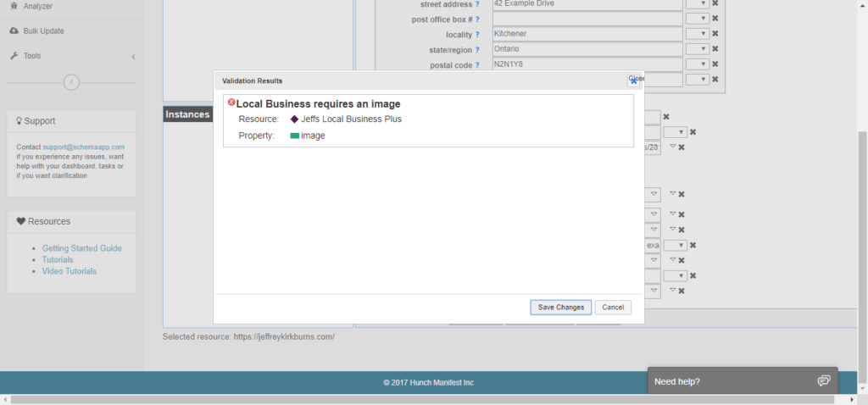
Task: Remove the post office box # row
Action: click(715, 19)
